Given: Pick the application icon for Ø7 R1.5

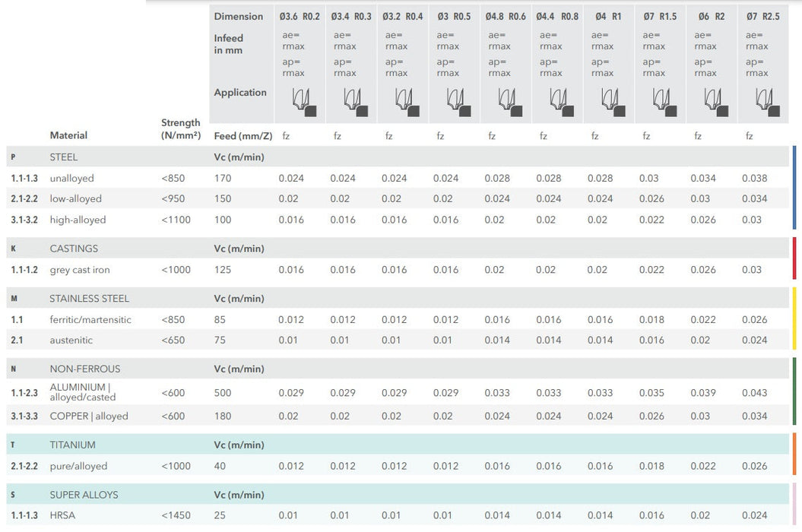Looking at the screenshot, I should click(665, 102).
